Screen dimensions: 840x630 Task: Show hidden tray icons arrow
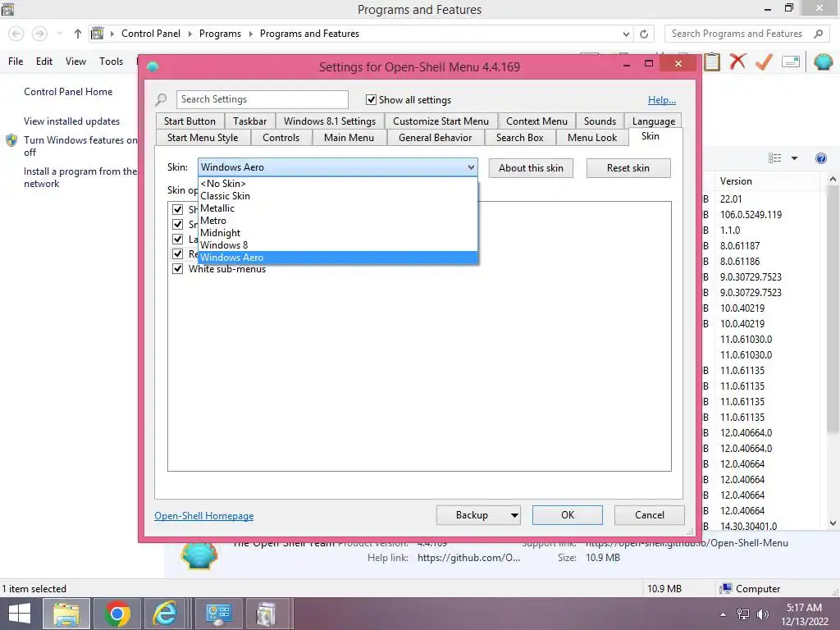(724, 614)
